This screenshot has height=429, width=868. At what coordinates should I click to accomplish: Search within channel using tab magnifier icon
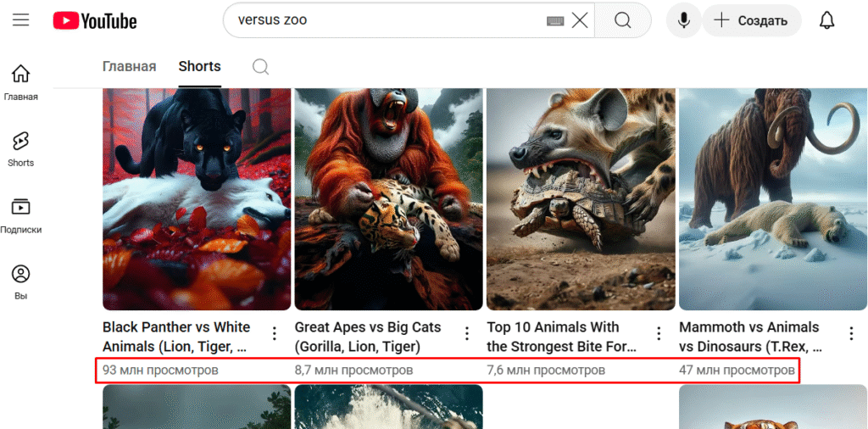coord(261,67)
